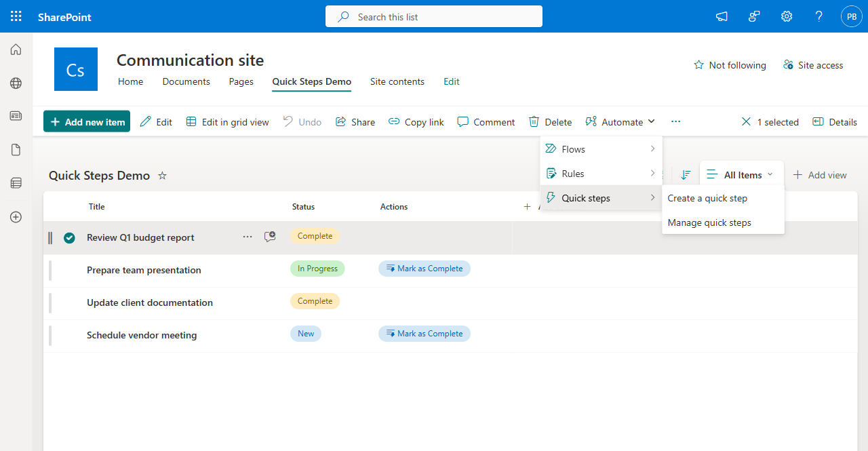Mark Schedule vendor meeting as Complete
This screenshot has width=868, height=451.
click(x=425, y=334)
